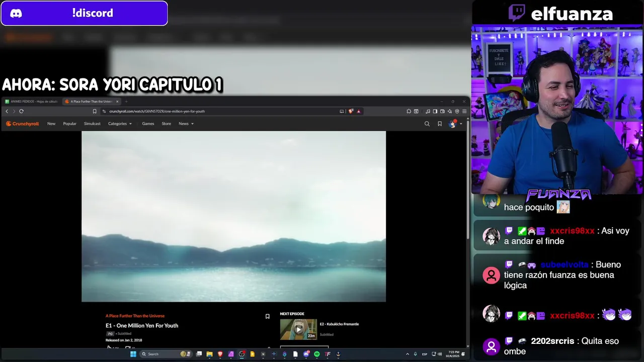644x362 pixels.
Task: Open the Crunchyroll watchlist bookmark icon
Action: 440,124
